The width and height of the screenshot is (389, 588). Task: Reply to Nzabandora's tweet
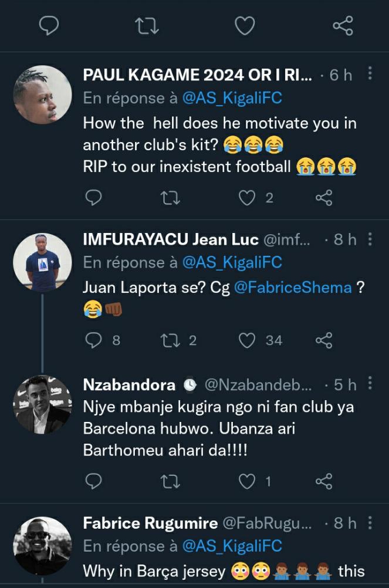(94, 482)
